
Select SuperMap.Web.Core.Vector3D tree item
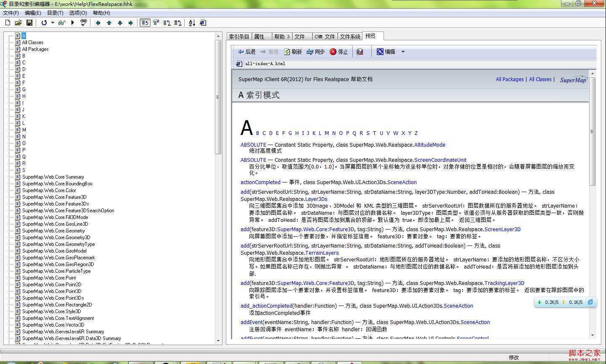pos(53,325)
